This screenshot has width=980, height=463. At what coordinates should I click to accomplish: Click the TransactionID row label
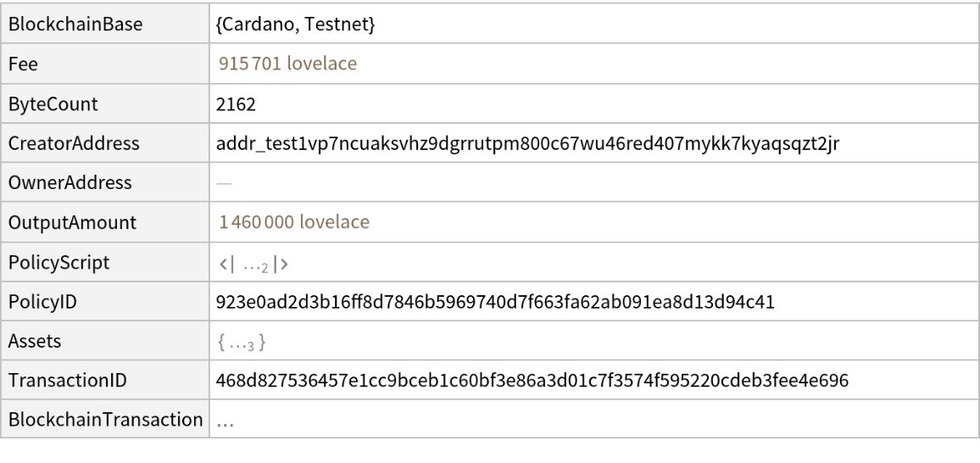(x=68, y=382)
